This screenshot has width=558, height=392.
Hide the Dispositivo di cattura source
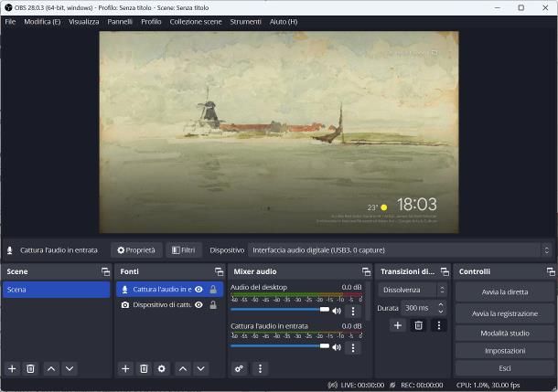click(199, 305)
